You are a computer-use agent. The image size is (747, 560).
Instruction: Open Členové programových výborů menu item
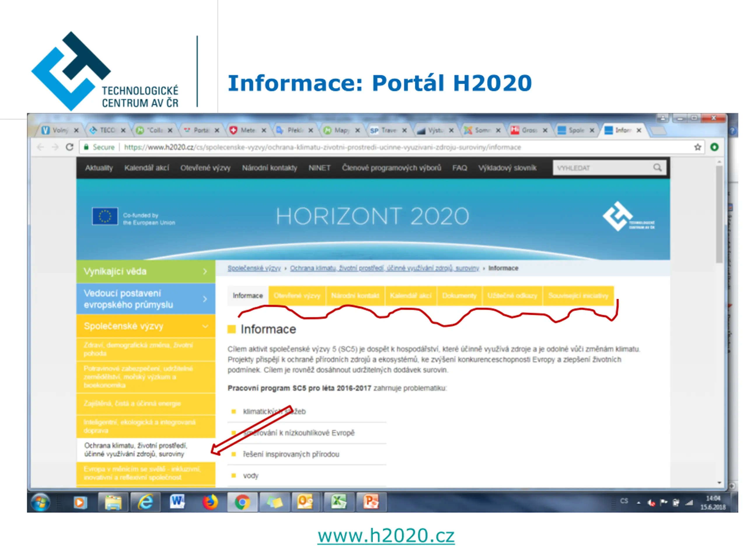tap(391, 168)
